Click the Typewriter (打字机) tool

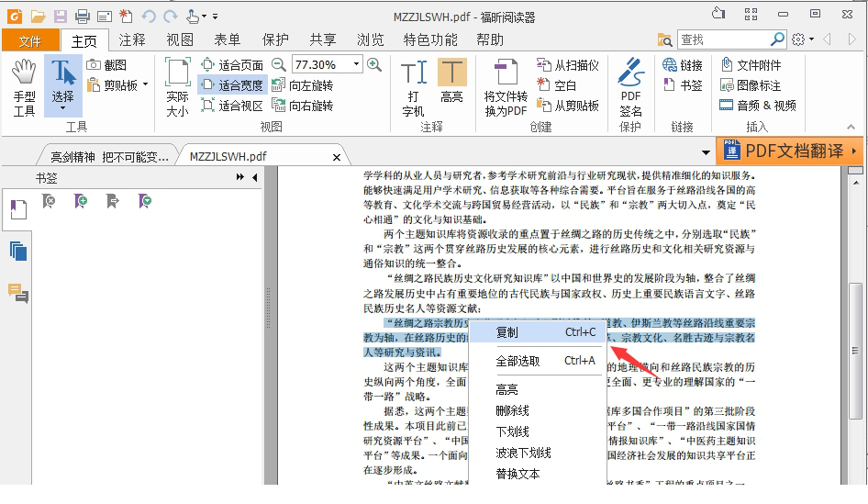[413, 87]
